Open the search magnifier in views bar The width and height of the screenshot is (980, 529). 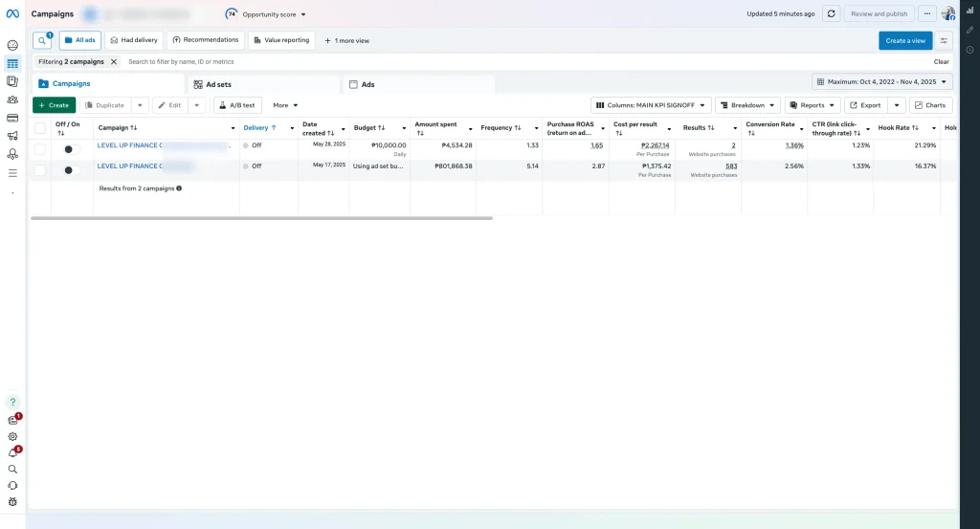pos(42,40)
